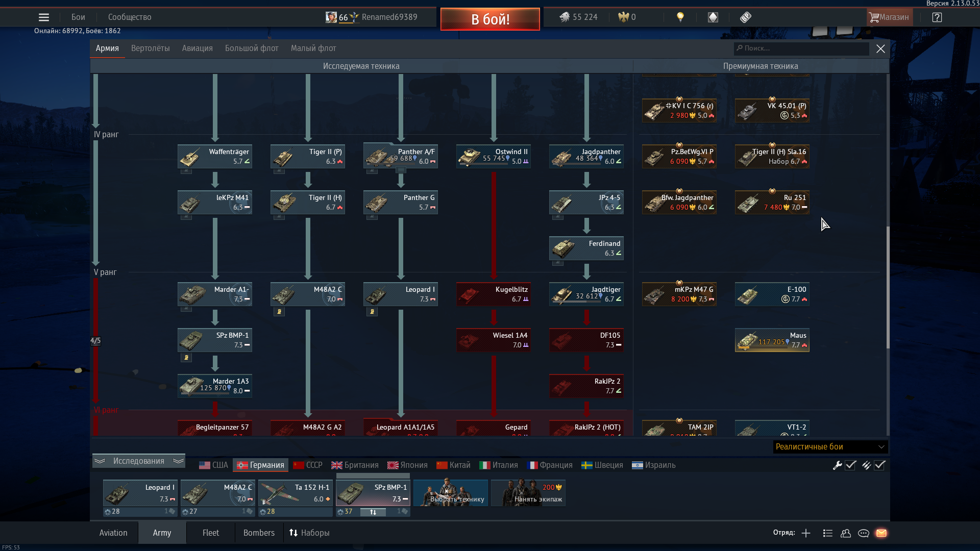The width and height of the screenshot is (980, 551).
Task: Click the research tree vertical scrollbar
Action: coord(888,287)
